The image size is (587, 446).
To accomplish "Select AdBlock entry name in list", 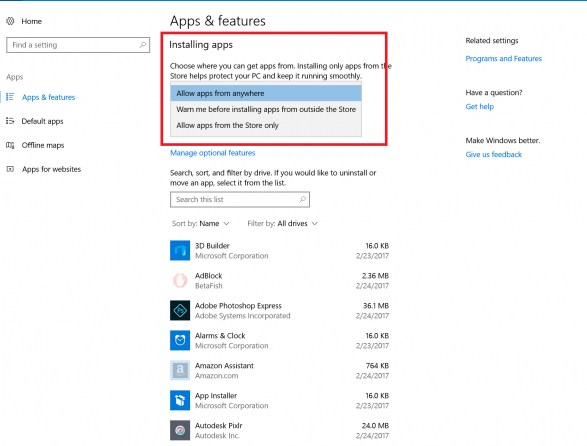I will coord(209,276).
